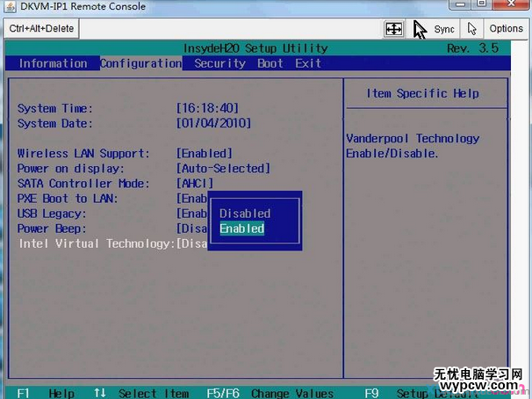The image size is (532, 399).
Task: Open the Security tab
Action: tap(219, 63)
